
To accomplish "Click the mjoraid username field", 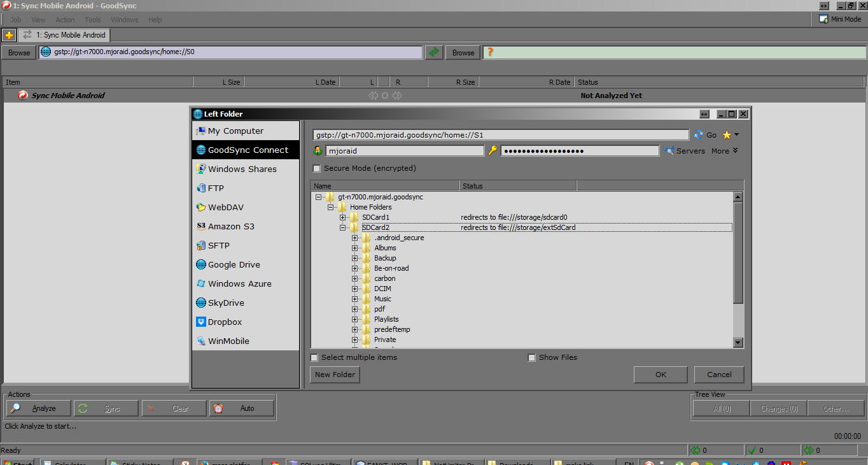I will 405,151.
